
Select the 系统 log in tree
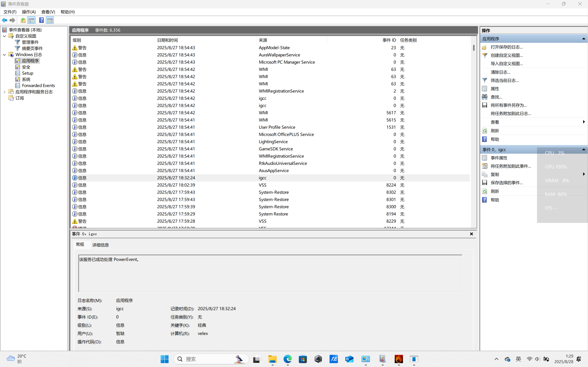point(26,79)
